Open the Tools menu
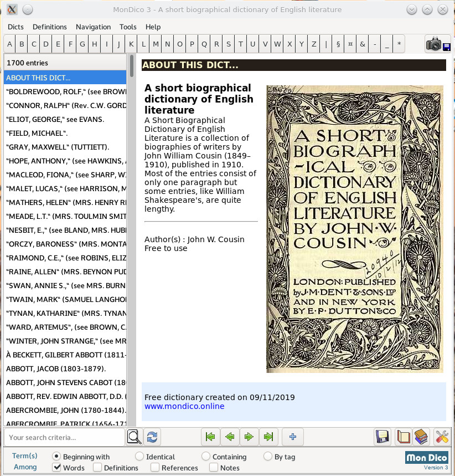Image resolution: width=455 pixels, height=476 pixels. 128,27
